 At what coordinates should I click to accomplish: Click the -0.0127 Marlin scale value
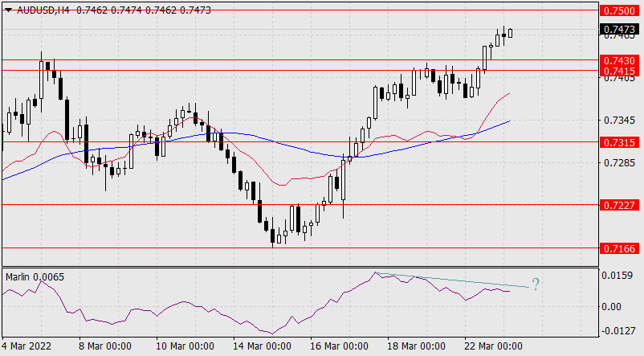pyautogui.click(x=618, y=331)
